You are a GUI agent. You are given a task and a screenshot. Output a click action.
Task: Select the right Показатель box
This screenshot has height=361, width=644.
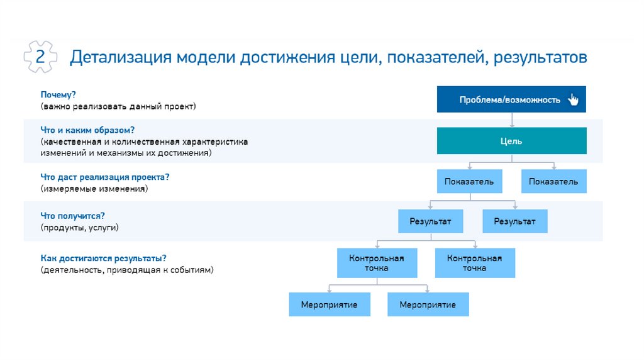coord(553,181)
